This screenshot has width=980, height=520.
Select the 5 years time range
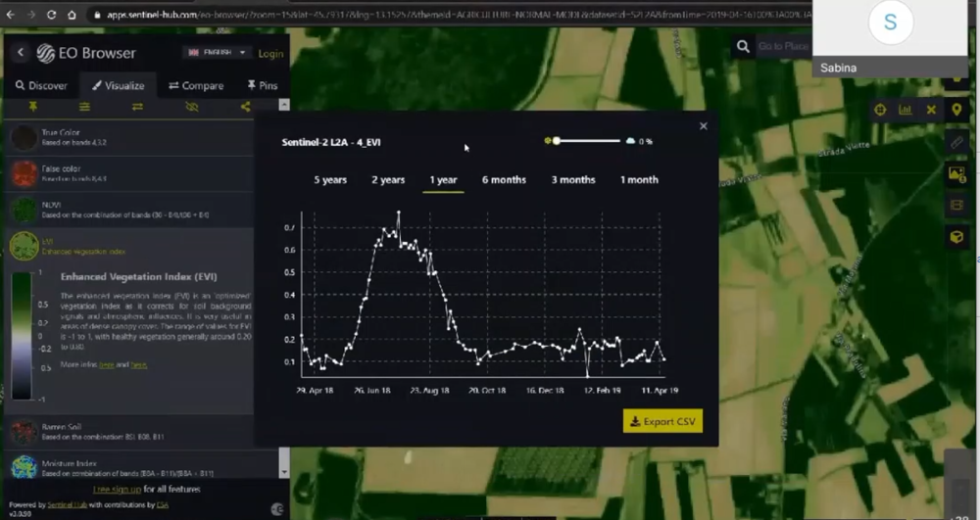pyautogui.click(x=330, y=180)
